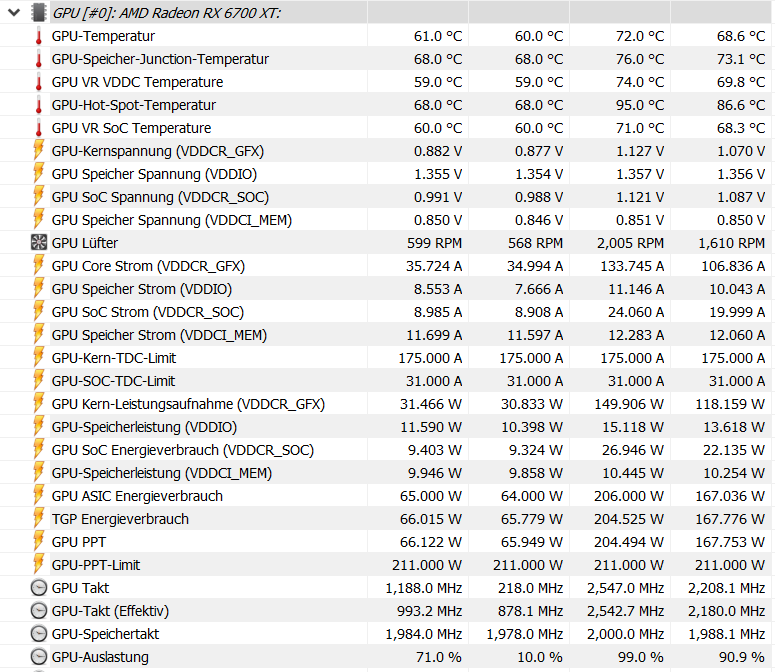775x672 pixels.
Task: Click lightning icon beside GPU-SOC-TDC-Limit
Action: [39, 380]
